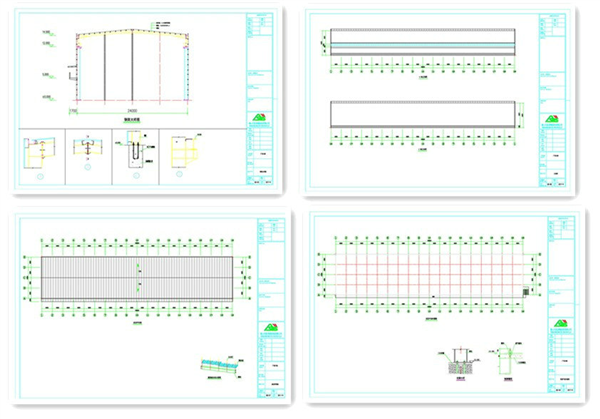Click the company logo in the column-grid sheet title block
Viewport: 600px width, 419px height.
coord(561,323)
